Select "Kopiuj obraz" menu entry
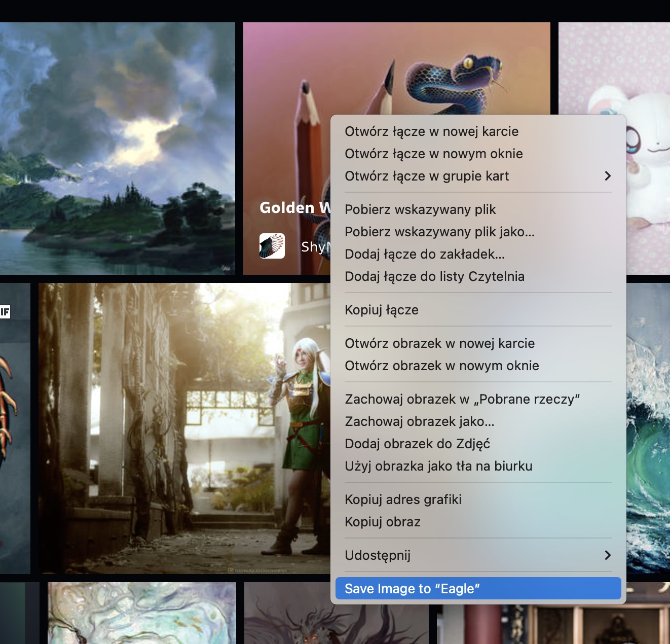 [478, 522]
